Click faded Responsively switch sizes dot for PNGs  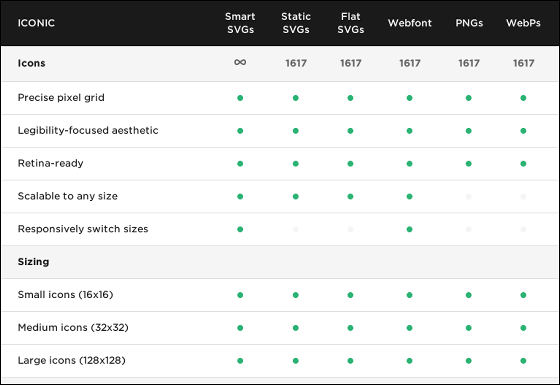point(469,229)
